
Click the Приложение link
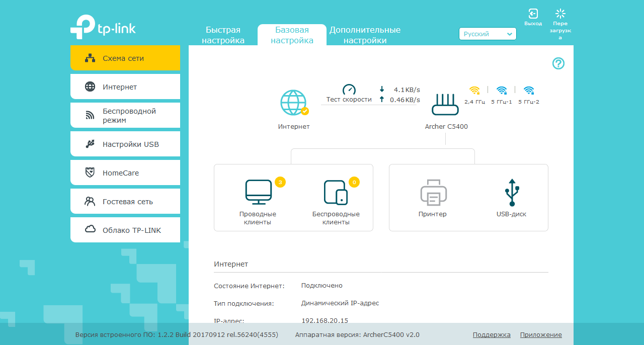point(541,334)
